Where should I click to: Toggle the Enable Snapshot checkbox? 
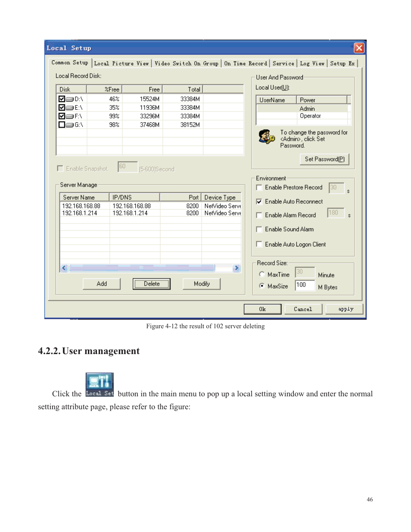coord(60,168)
